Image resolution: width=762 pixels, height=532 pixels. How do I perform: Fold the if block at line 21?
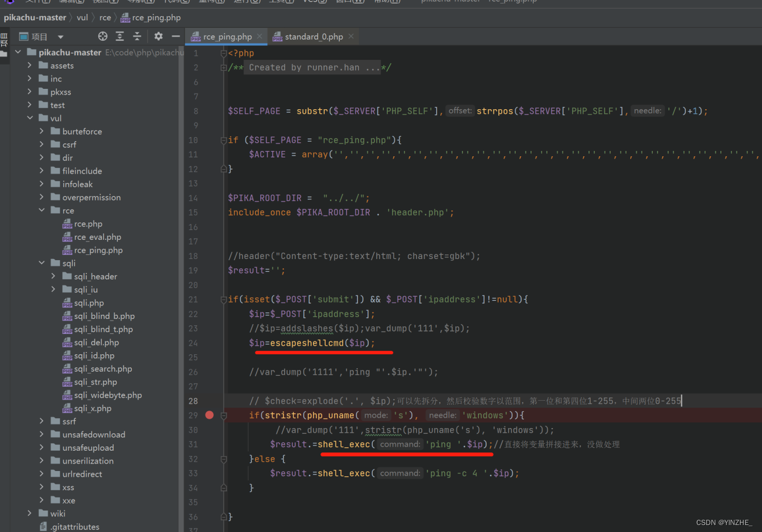pyautogui.click(x=224, y=300)
